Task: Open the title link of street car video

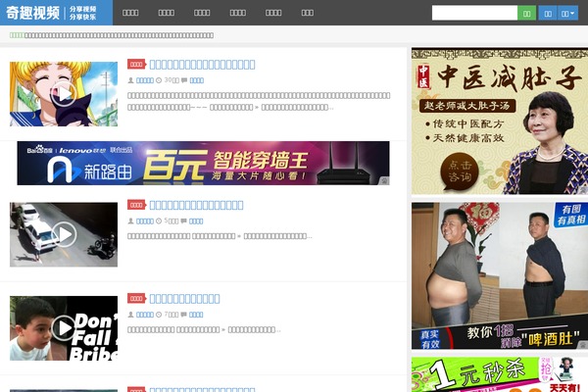Action: pyautogui.click(x=196, y=205)
